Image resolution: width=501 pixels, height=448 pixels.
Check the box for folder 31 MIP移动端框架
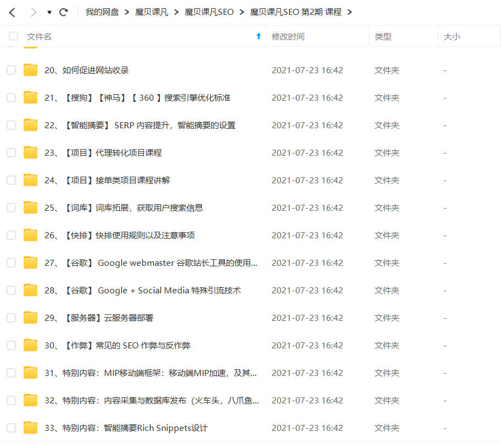(11, 373)
